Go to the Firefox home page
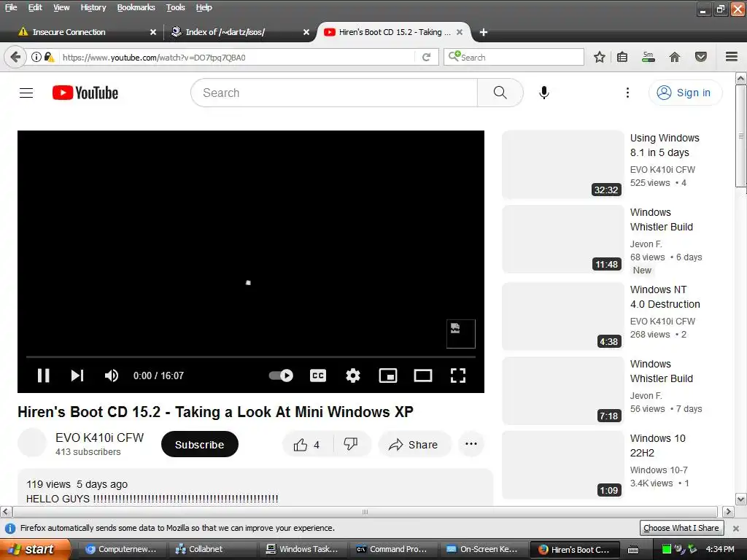The height and width of the screenshot is (560, 747). [x=675, y=57]
